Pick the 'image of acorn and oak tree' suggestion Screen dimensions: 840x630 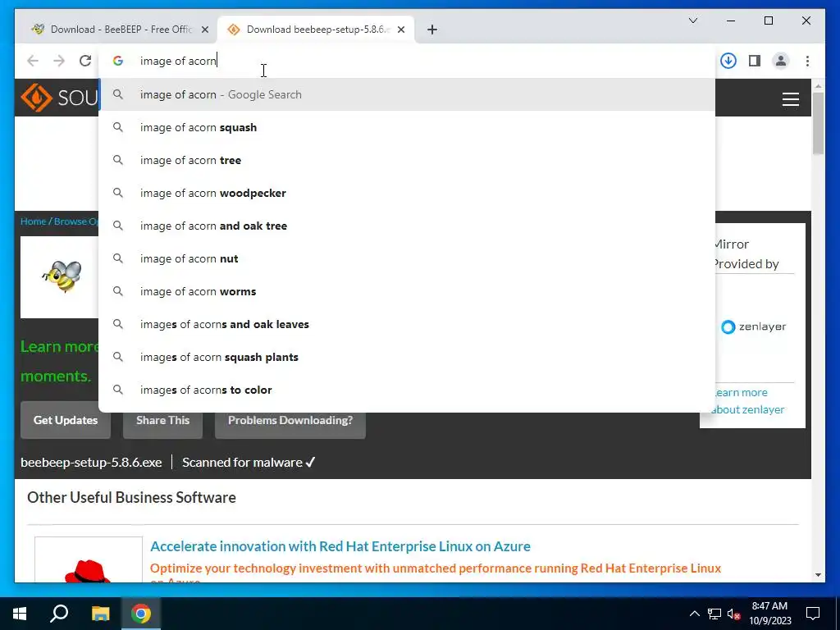(407, 226)
